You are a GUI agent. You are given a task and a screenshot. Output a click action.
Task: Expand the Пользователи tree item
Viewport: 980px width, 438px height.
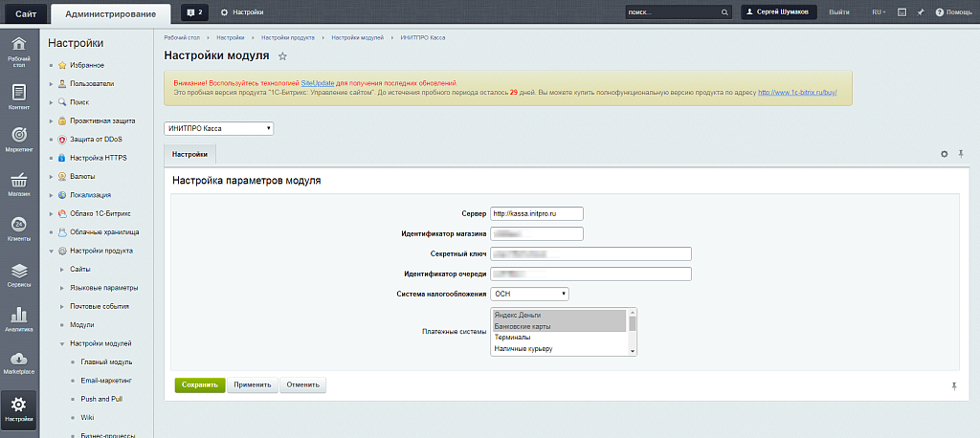pos(51,83)
